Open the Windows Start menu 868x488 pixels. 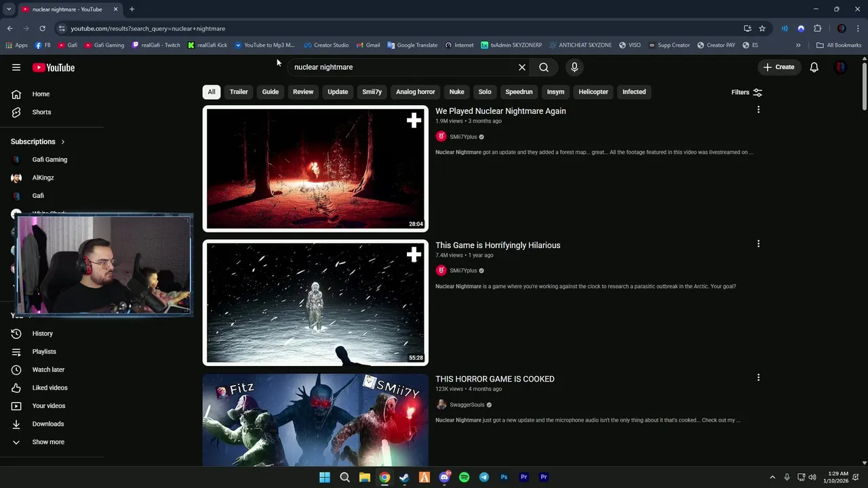tap(325, 477)
